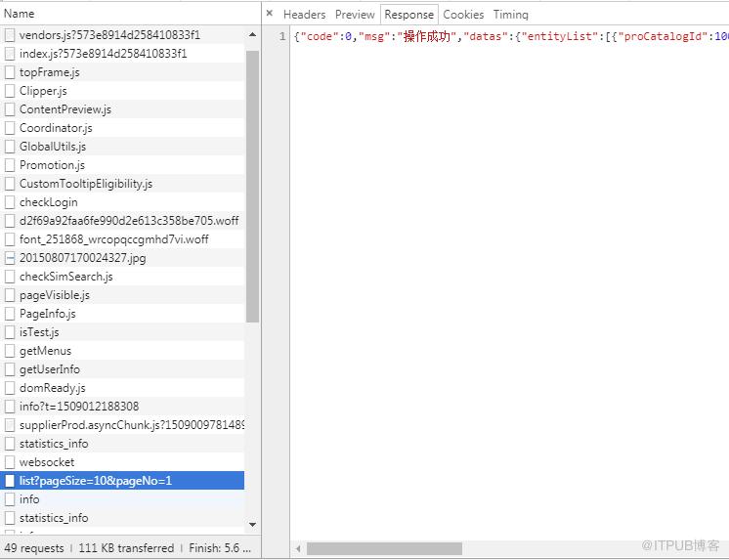
Task: Close the request details panel
Action: (x=269, y=14)
